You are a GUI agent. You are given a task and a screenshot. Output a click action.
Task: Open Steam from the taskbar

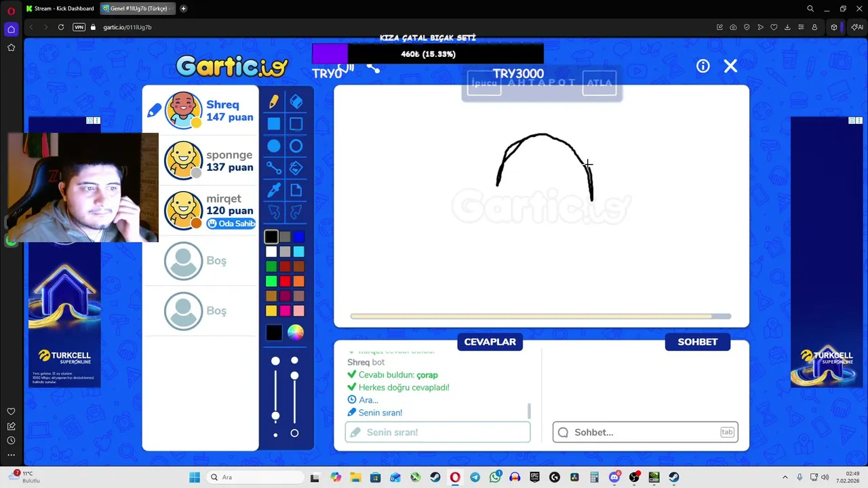tap(435, 477)
